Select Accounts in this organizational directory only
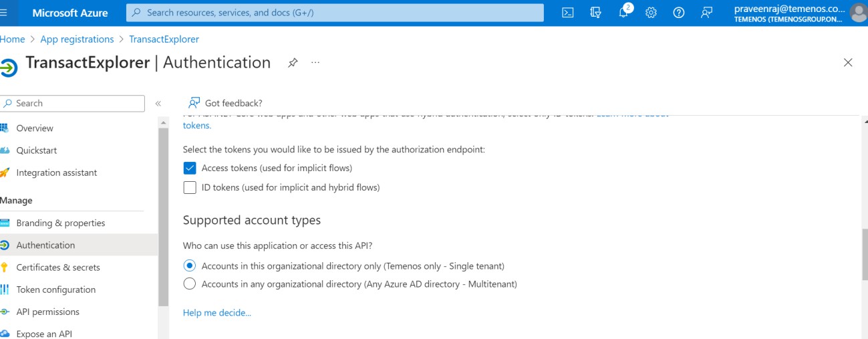The image size is (868, 339). pyautogui.click(x=190, y=265)
